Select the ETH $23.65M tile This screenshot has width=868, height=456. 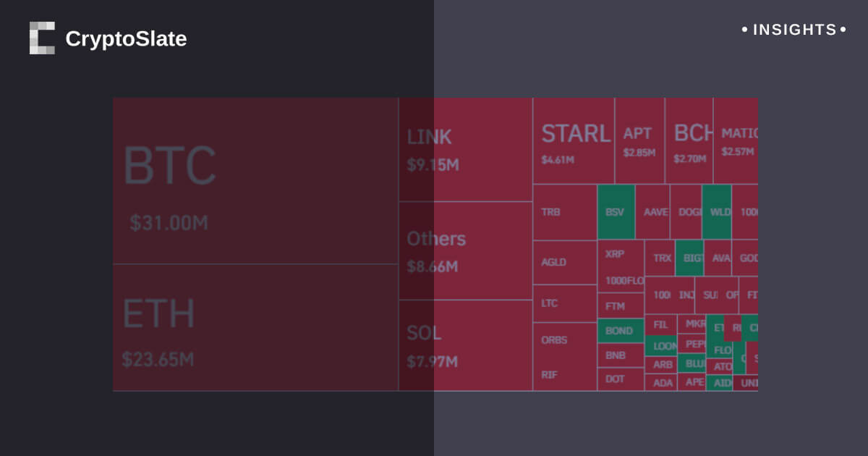(255, 328)
